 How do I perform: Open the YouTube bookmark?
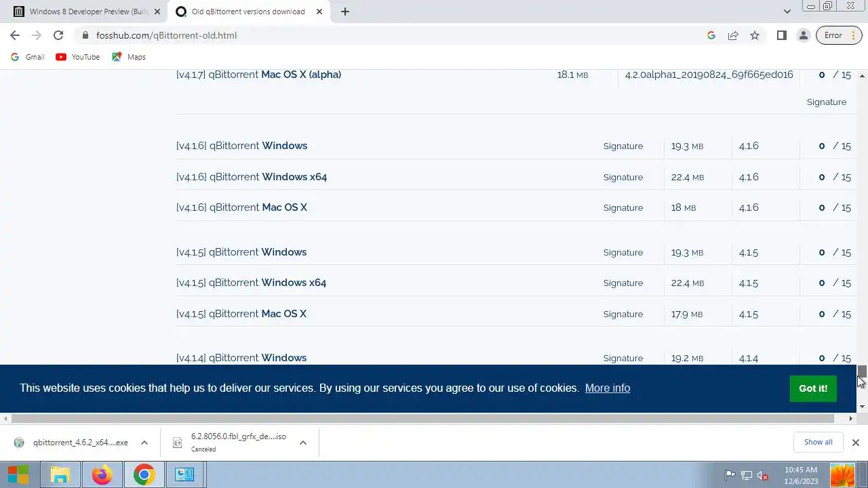(x=78, y=57)
